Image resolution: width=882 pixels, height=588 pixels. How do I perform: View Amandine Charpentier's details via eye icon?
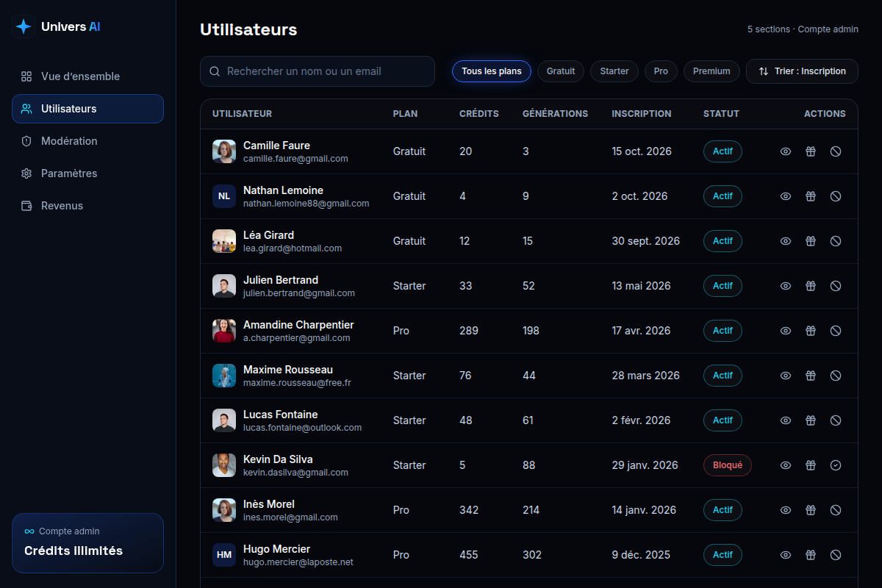pos(786,331)
